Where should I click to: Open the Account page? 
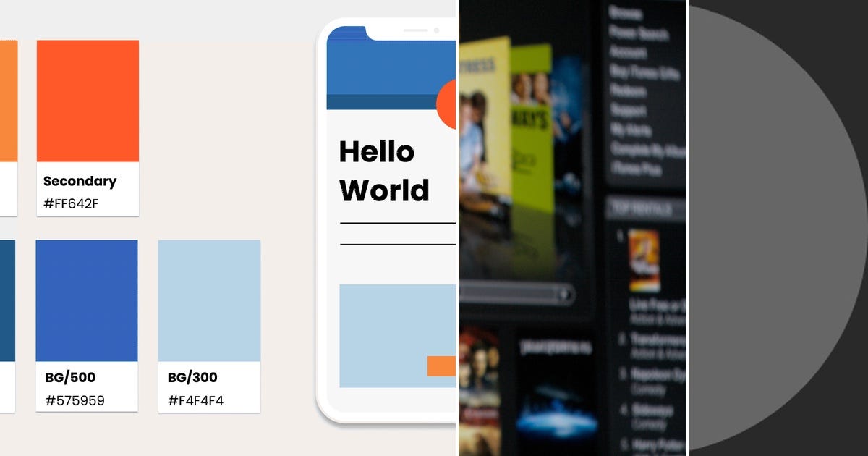(x=631, y=52)
